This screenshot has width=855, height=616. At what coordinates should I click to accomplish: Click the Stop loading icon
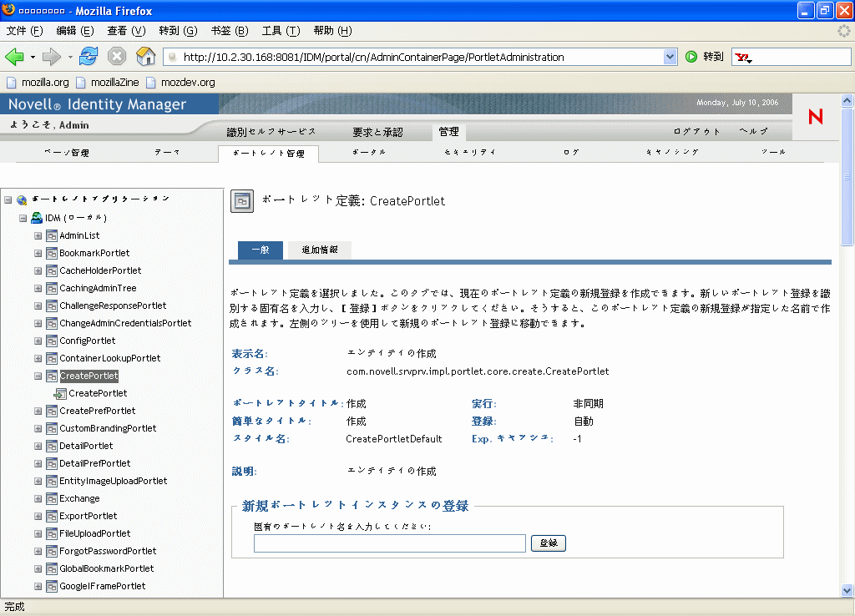tap(115, 58)
